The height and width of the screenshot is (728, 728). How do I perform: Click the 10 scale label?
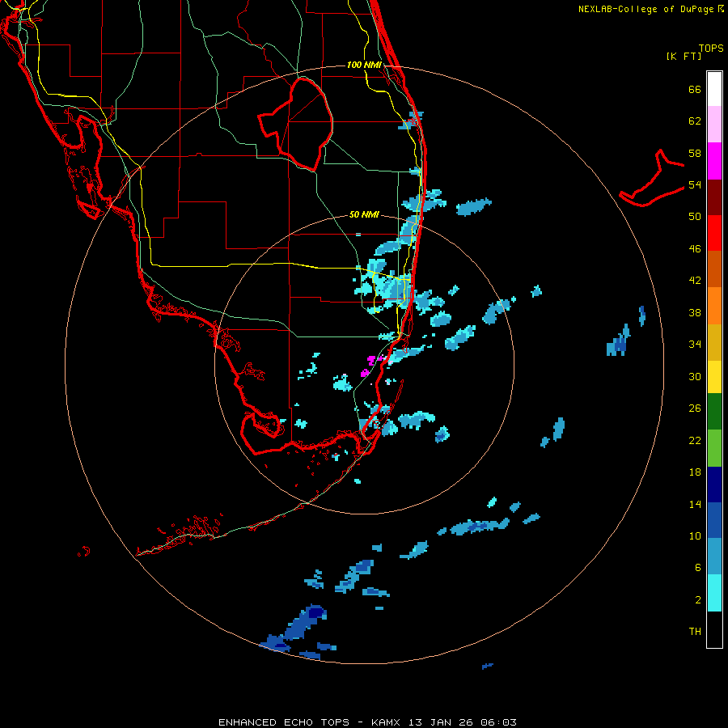[695, 535]
